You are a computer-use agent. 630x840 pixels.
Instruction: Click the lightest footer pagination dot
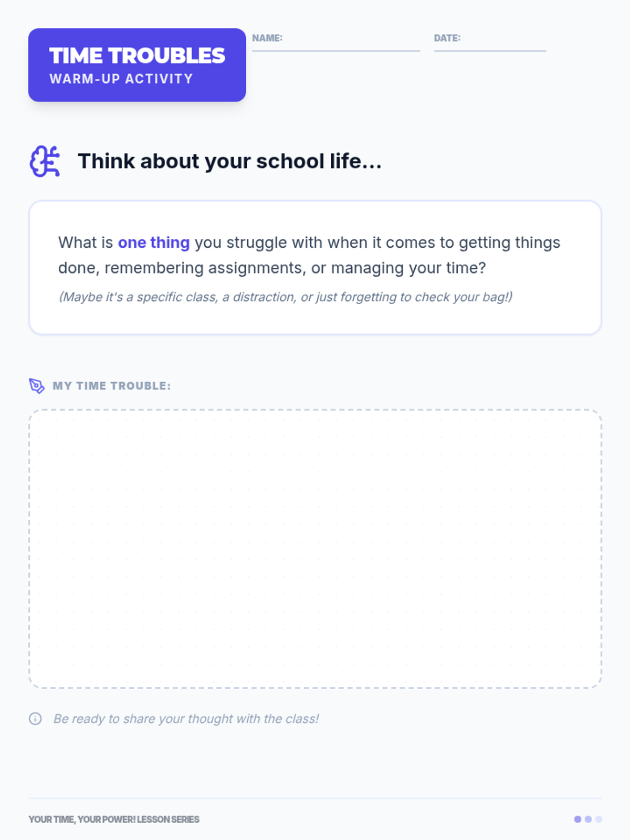(598, 819)
